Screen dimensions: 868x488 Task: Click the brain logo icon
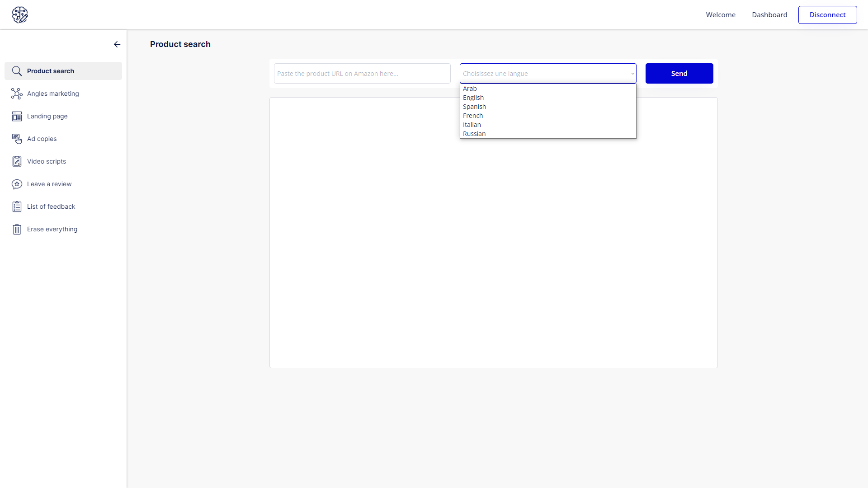tap(20, 15)
